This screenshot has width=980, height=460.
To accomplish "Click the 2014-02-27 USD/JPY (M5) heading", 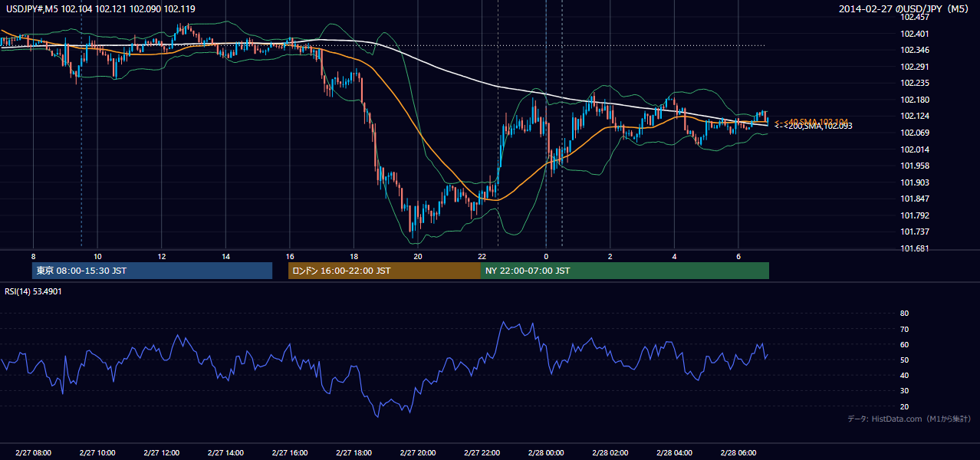I will point(905,9).
